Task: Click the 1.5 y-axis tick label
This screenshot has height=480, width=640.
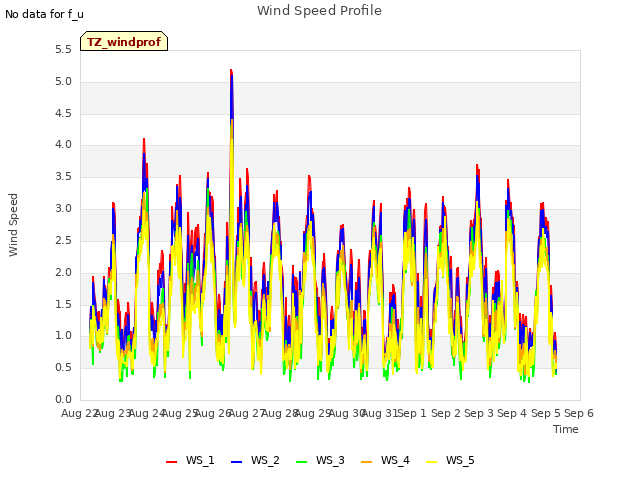Action: pyautogui.click(x=63, y=304)
